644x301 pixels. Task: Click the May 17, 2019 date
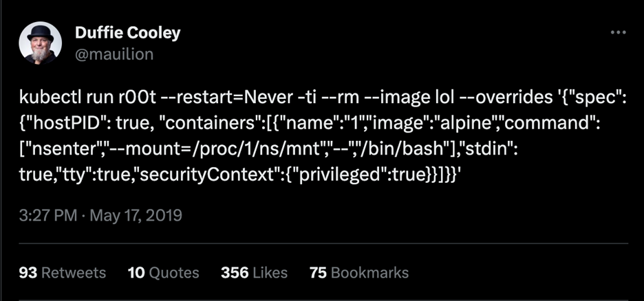point(136,216)
